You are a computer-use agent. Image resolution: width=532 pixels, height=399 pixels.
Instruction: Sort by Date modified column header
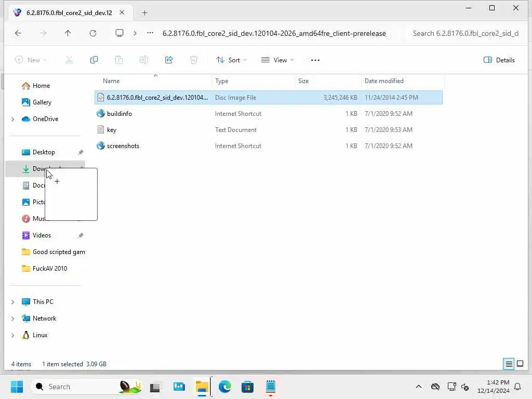[x=384, y=81]
